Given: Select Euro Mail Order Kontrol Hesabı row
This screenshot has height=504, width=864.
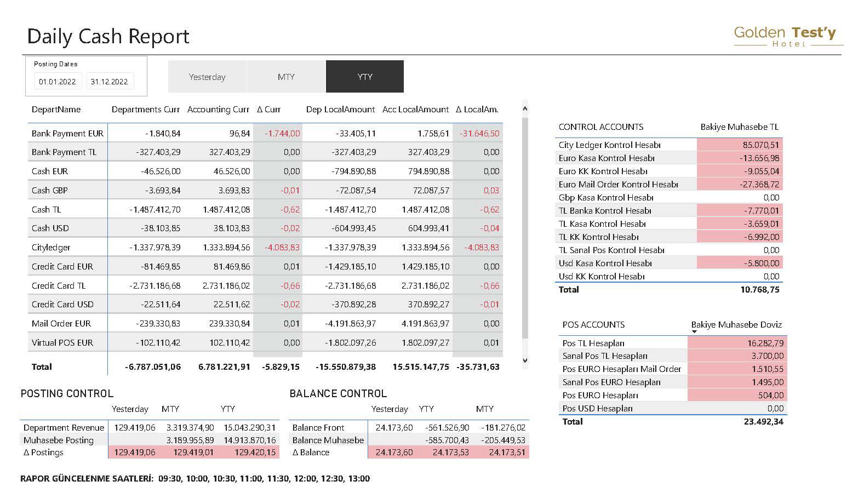Looking at the screenshot, I should pos(669,185).
